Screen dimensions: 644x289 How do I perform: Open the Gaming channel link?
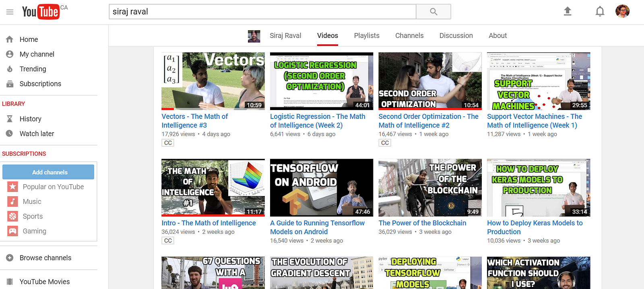[x=35, y=231]
